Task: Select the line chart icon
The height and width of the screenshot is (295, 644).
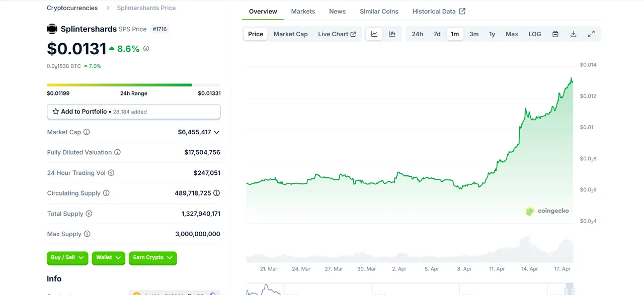Action: coord(374,34)
